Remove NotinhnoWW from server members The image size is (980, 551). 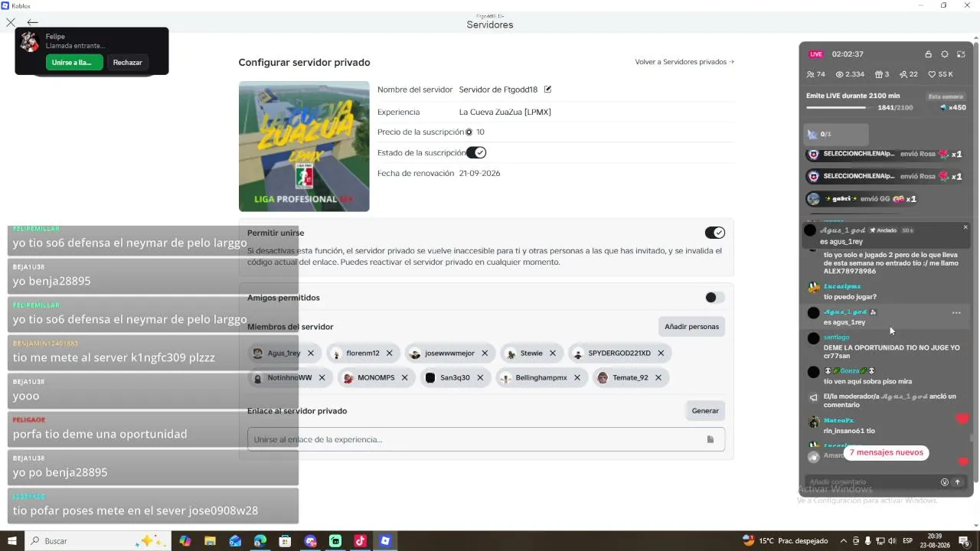(x=322, y=378)
